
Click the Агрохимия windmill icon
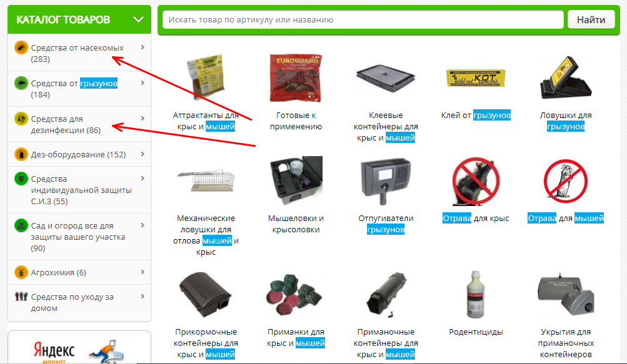(21, 272)
